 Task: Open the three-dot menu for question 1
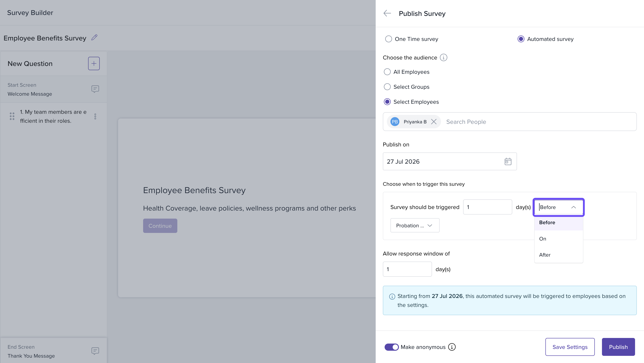tap(95, 116)
